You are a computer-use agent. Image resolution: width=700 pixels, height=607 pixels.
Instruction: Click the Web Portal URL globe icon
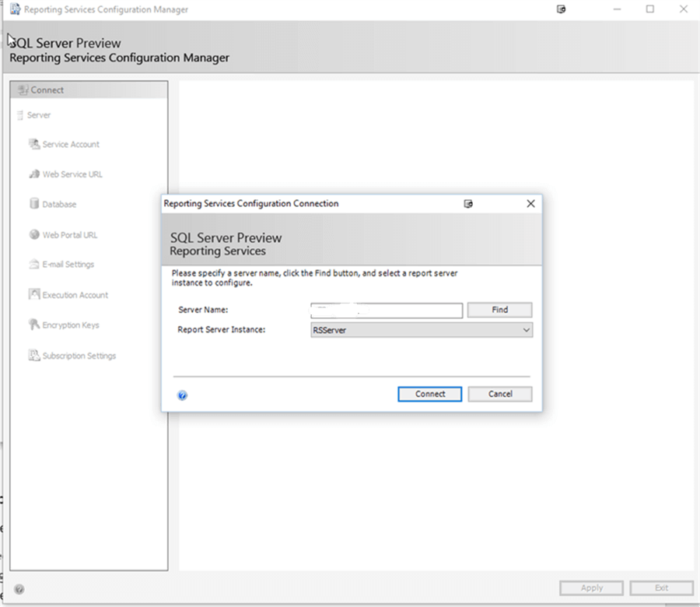coord(34,234)
